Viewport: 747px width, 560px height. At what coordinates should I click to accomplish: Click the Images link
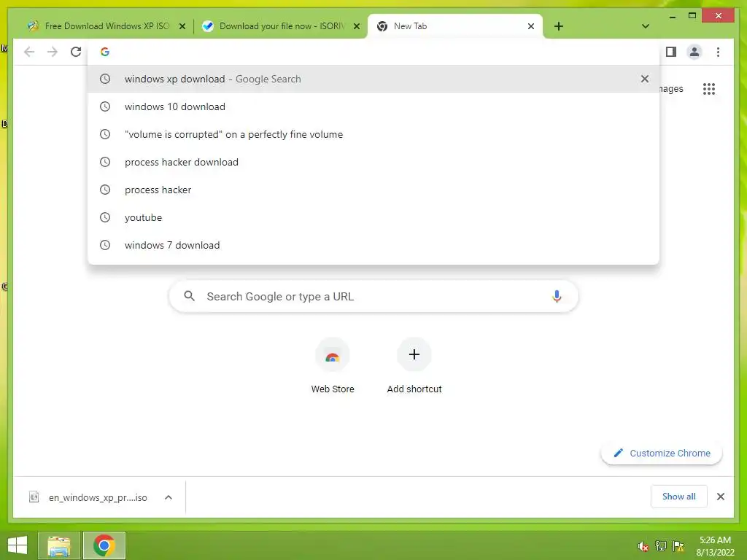tap(671, 88)
